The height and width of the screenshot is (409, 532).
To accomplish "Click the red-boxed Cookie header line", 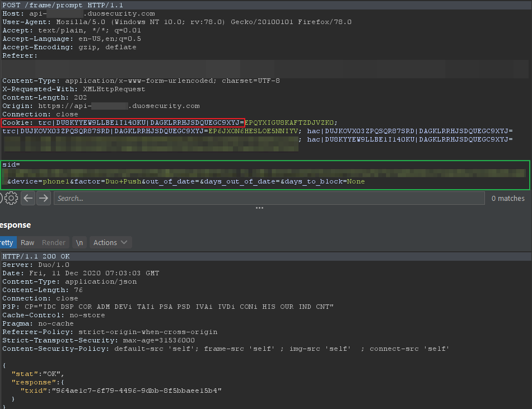I will coord(123,123).
